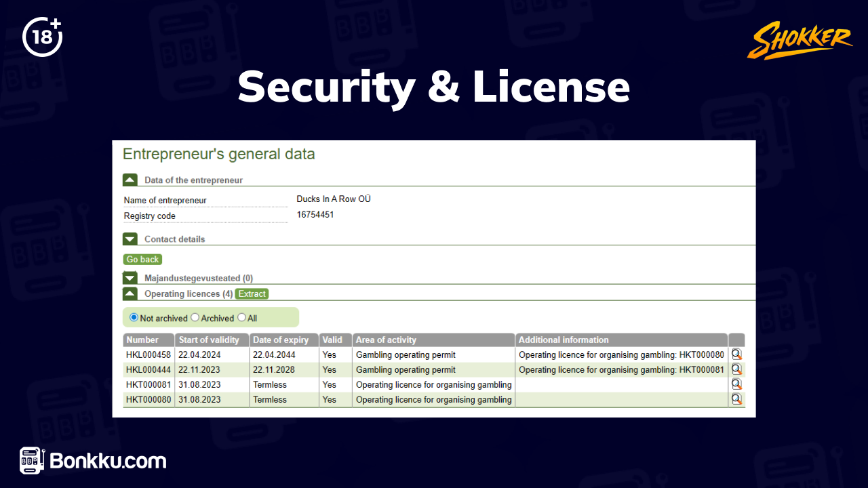Viewport: 868px width, 488px height.
Task: Select the Not archived radio button
Action: coord(134,317)
